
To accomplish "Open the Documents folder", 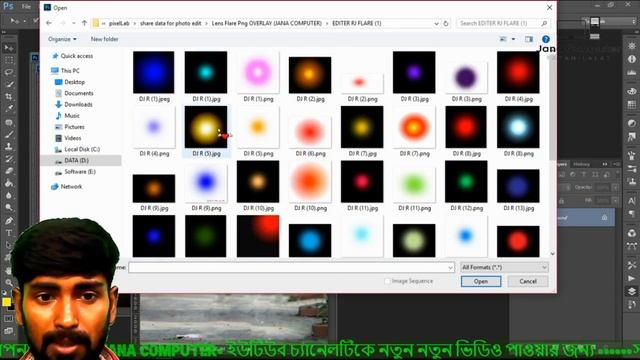I will [78, 93].
